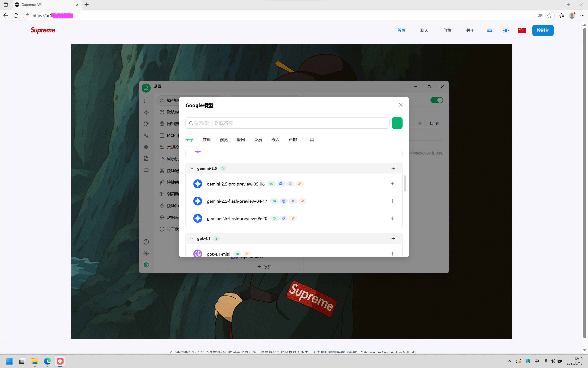This screenshot has width=588, height=368.
Task: Switch to the 免费 tab
Action: tap(258, 140)
